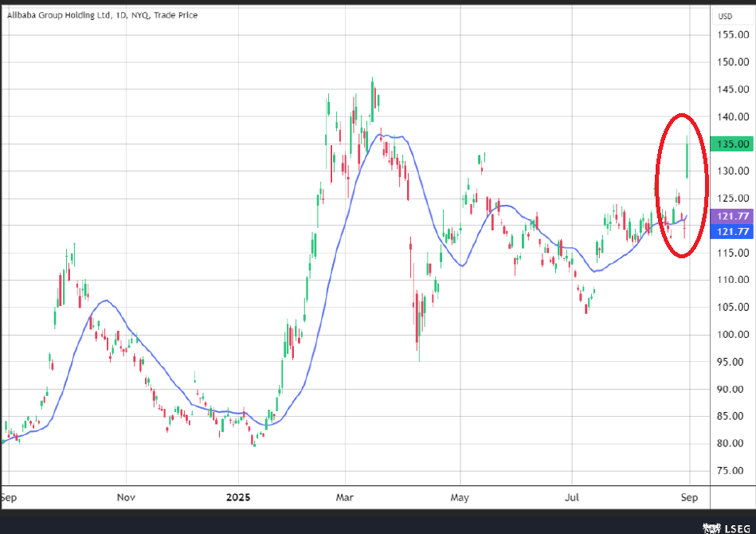Click the tall green candlestick near 135
This screenshot has width=756, height=534.
tap(687, 157)
